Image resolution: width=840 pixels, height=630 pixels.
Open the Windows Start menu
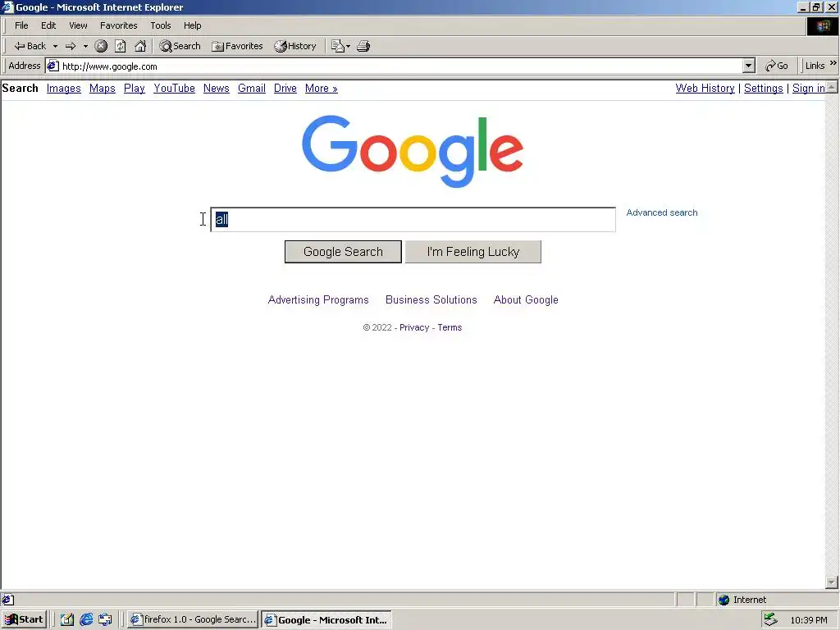[24, 620]
